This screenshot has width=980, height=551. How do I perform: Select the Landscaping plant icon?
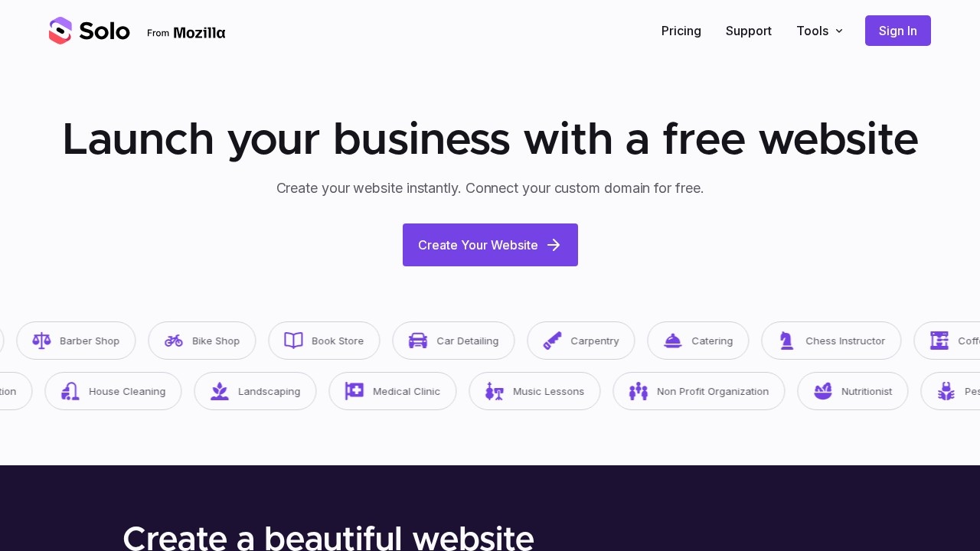[x=220, y=391]
